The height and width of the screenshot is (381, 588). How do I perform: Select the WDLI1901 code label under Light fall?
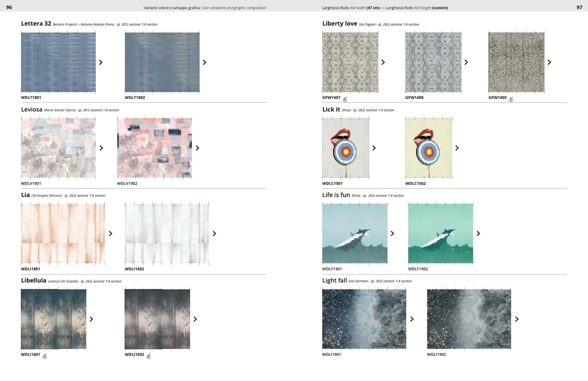[x=332, y=355]
